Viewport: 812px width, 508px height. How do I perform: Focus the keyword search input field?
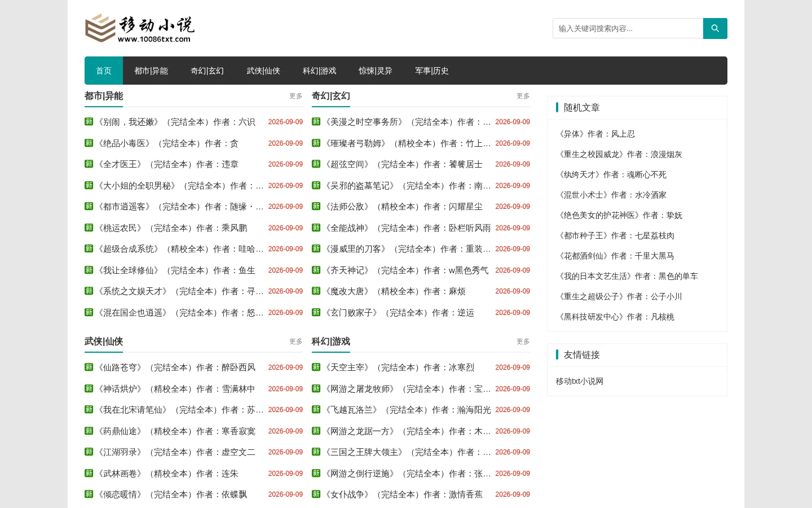628,28
